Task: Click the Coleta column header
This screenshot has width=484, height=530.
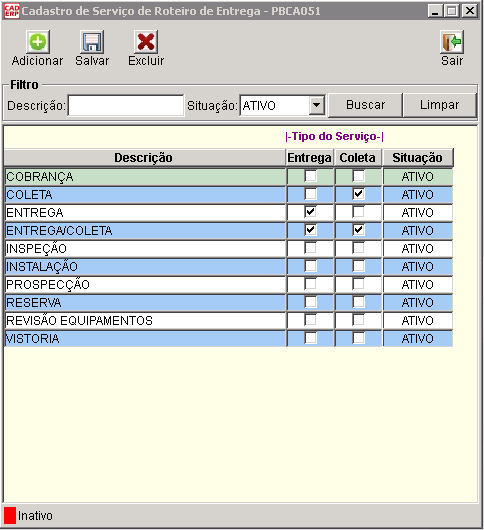Action: 358,158
